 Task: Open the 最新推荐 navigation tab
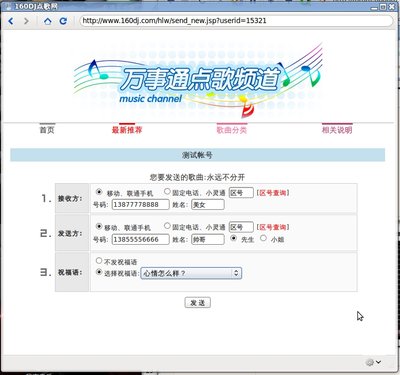point(127,130)
